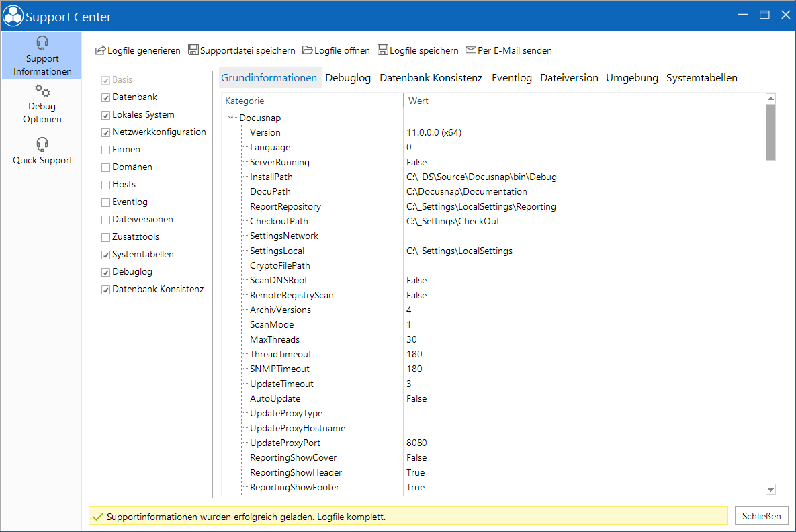Click the Logfile speichern disk icon
796x532 pixels.
coord(383,50)
